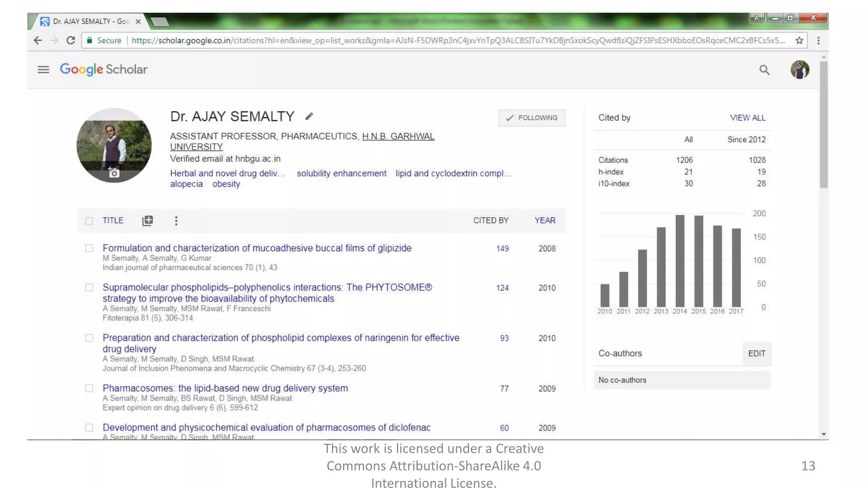Click the search magnifier icon
This screenshot has width=868, height=488.
[764, 70]
